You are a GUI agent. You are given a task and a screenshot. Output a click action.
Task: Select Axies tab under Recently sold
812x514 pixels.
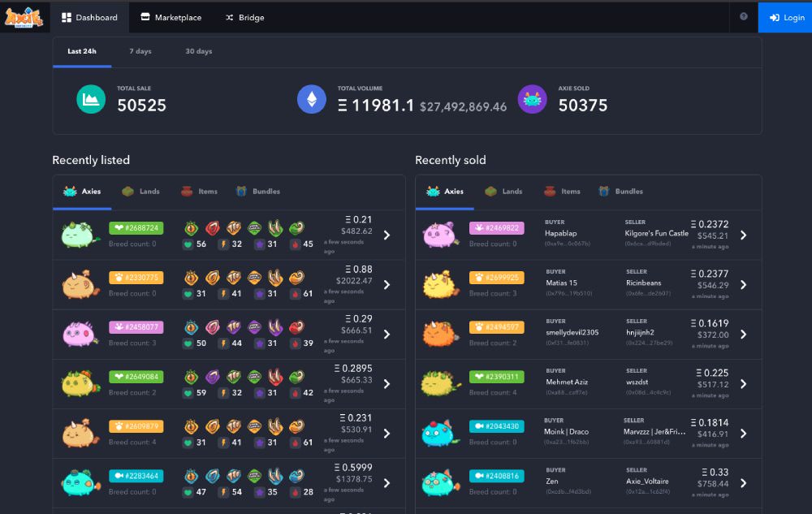[445, 192]
